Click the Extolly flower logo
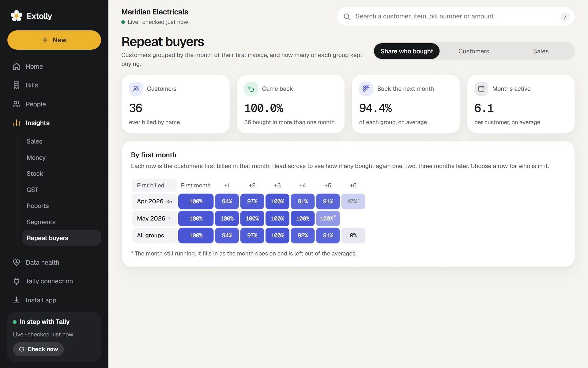Image resolution: width=588 pixels, height=368 pixels. 17,16
